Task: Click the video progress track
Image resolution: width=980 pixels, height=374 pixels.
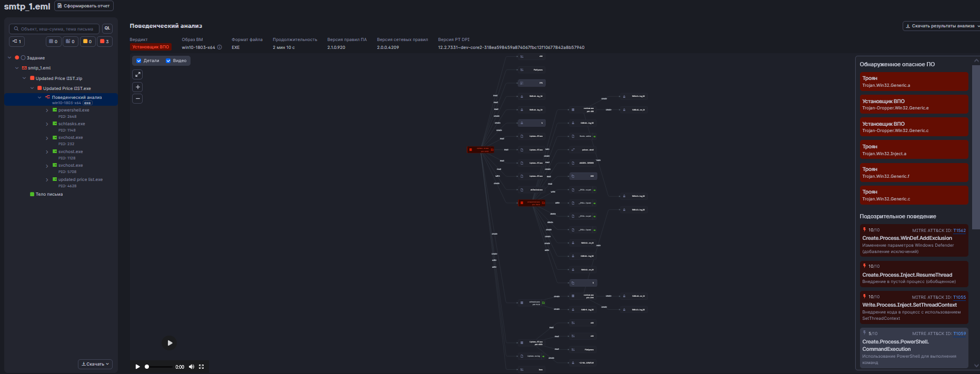Action: pyautogui.click(x=159, y=367)
